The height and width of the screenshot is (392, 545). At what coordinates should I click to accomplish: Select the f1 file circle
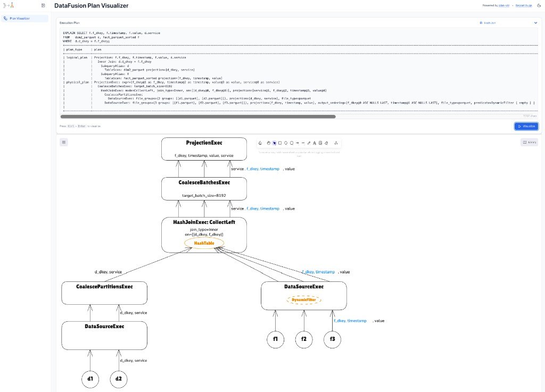click(275, 339)
